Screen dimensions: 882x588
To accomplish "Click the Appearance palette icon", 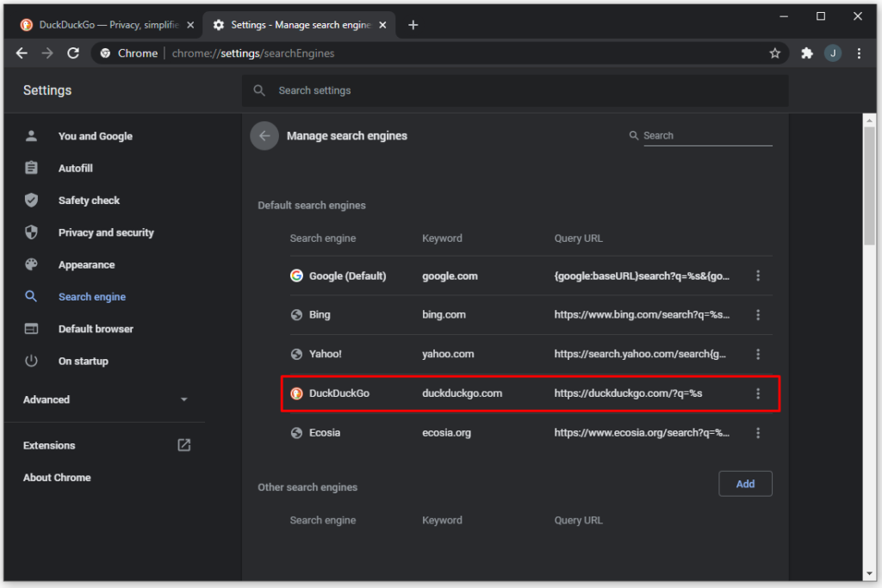I will (x=32, y=264).
